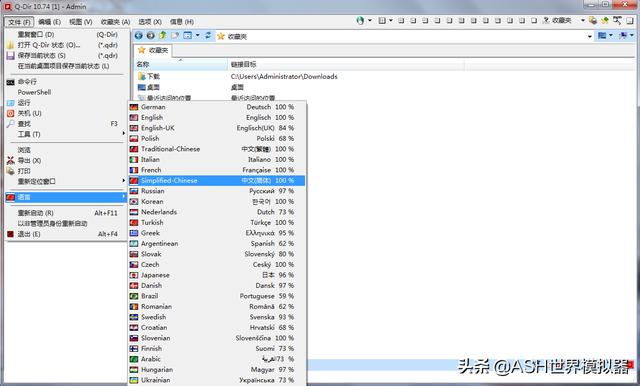Switch to the 收藏夹 pane tab
Viewport: 640px width, 386px height.
[x=153, y=50]
